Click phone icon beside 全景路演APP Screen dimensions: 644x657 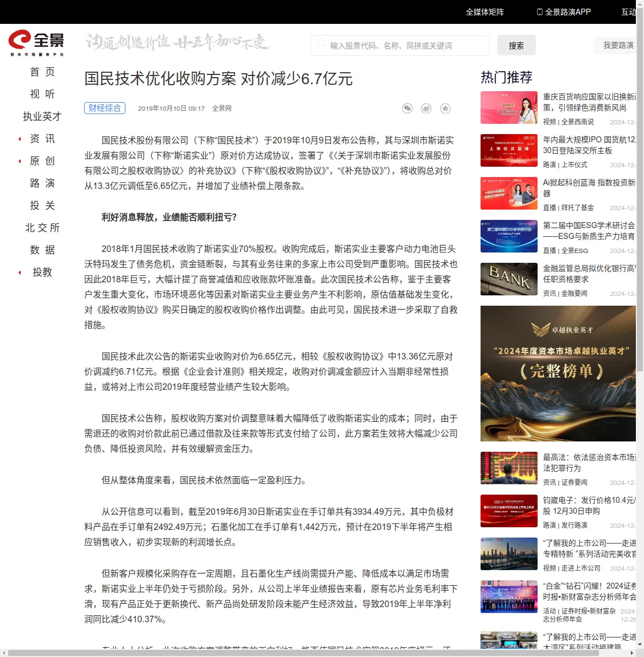(540, 12)
